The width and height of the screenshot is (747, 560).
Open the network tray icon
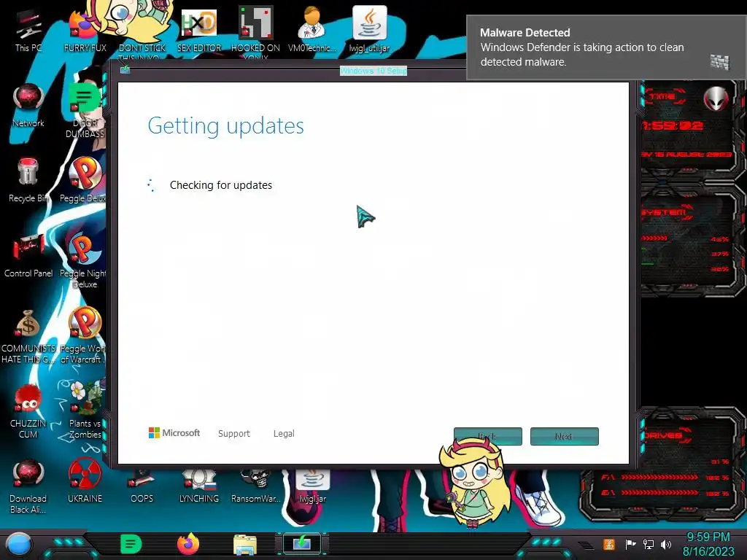(x=649, y=544)
